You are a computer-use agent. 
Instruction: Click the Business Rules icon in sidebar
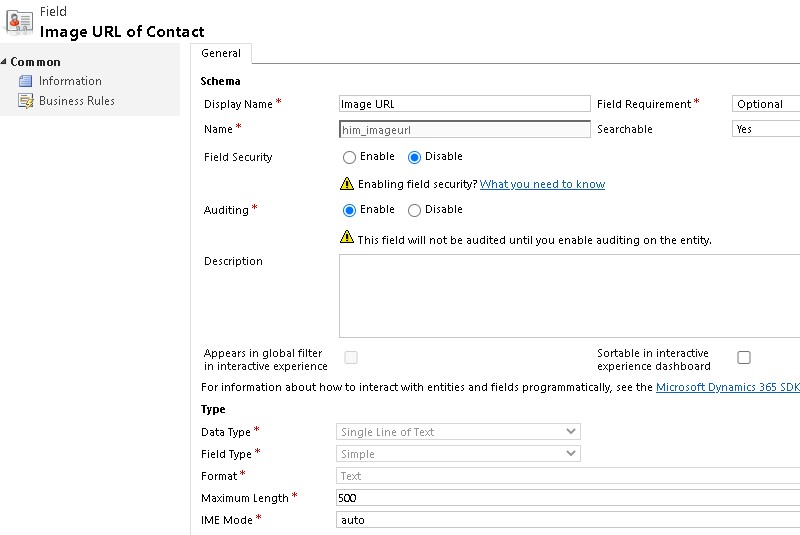(x=26, y=101)
